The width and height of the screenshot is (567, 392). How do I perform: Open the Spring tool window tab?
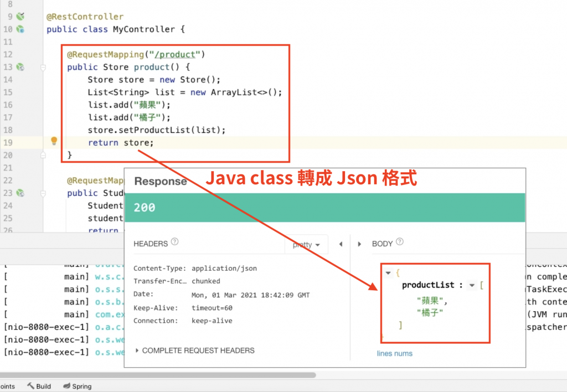(x=78, y=386)
